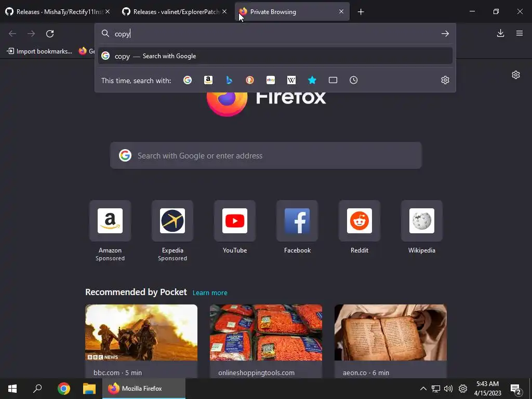532x399 pixels.
Task: Open settings gear in system tray
Action: (463, 389)
